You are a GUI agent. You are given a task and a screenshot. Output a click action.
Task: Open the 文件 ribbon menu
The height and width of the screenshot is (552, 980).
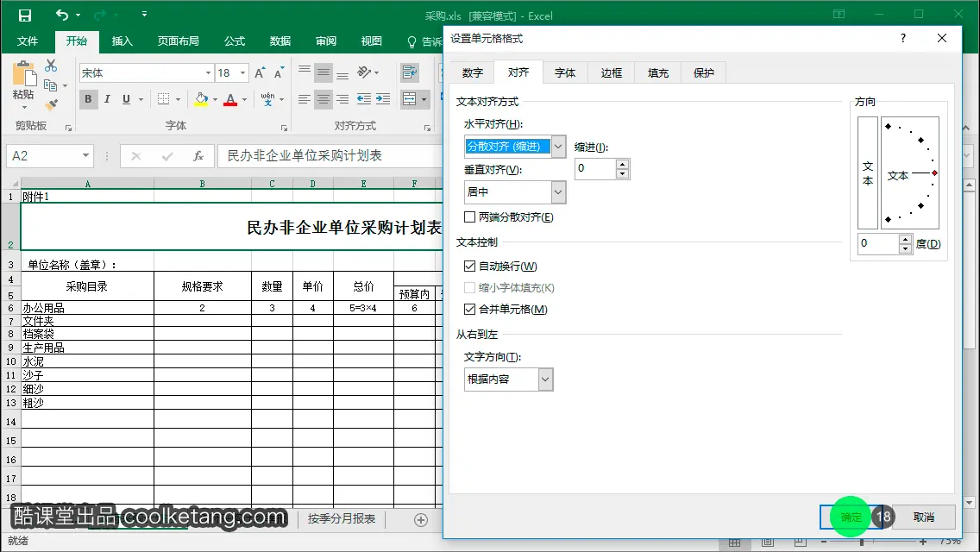tap(28, 41)
